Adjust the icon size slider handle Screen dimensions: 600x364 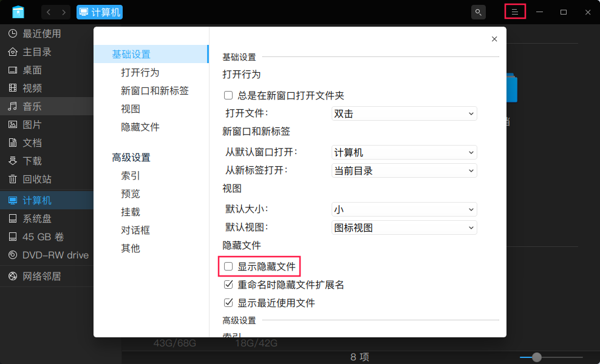coord(537,357)
